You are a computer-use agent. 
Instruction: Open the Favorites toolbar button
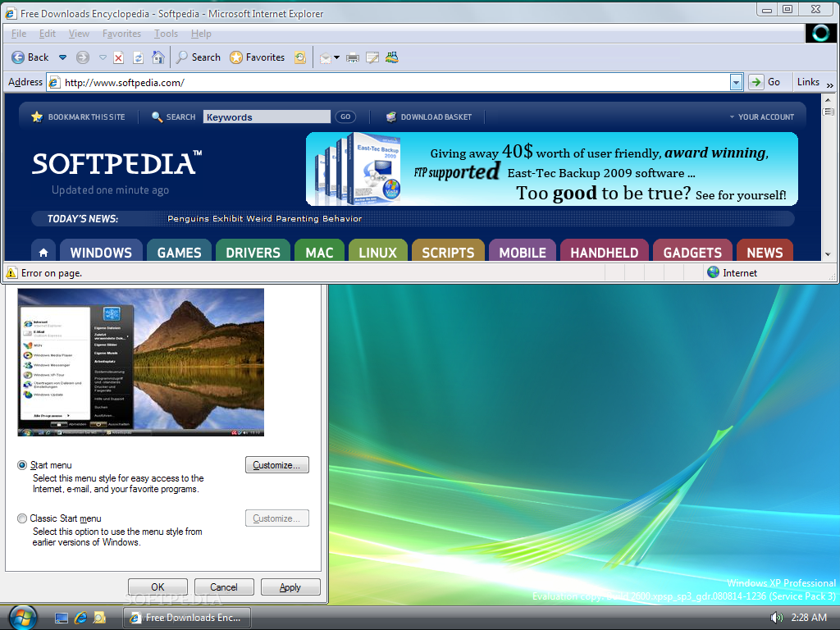coord(257,57)
